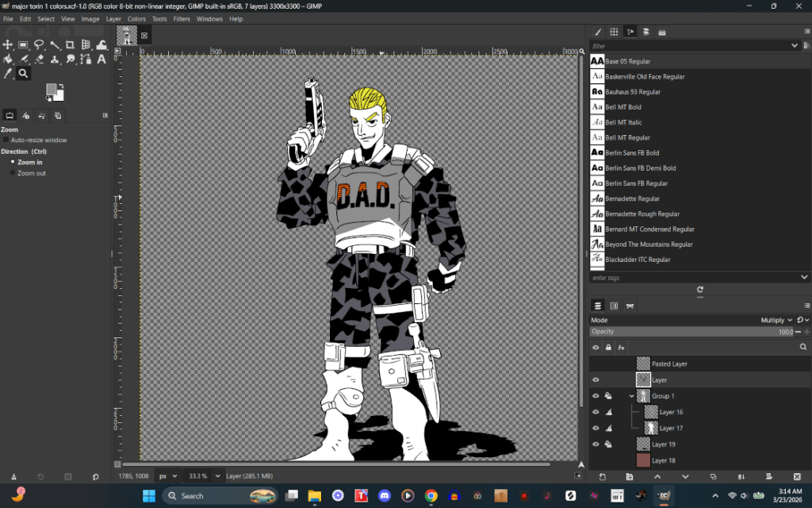The image size is (812, 508).
Task: Select the Move tool
Action: [8, 44]
